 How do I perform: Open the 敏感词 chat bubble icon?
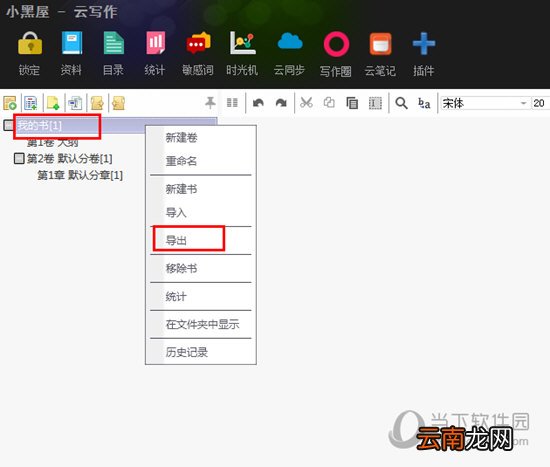198,43
